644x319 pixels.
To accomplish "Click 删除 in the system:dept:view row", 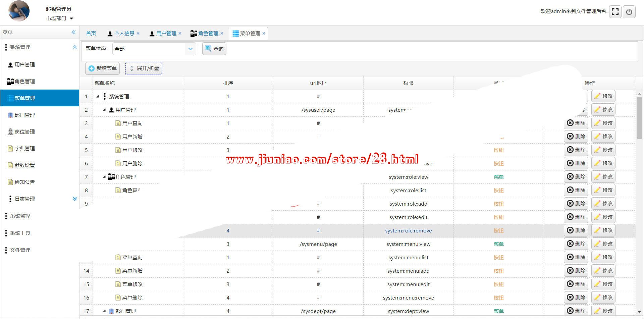I will click(x=576, y=311).
